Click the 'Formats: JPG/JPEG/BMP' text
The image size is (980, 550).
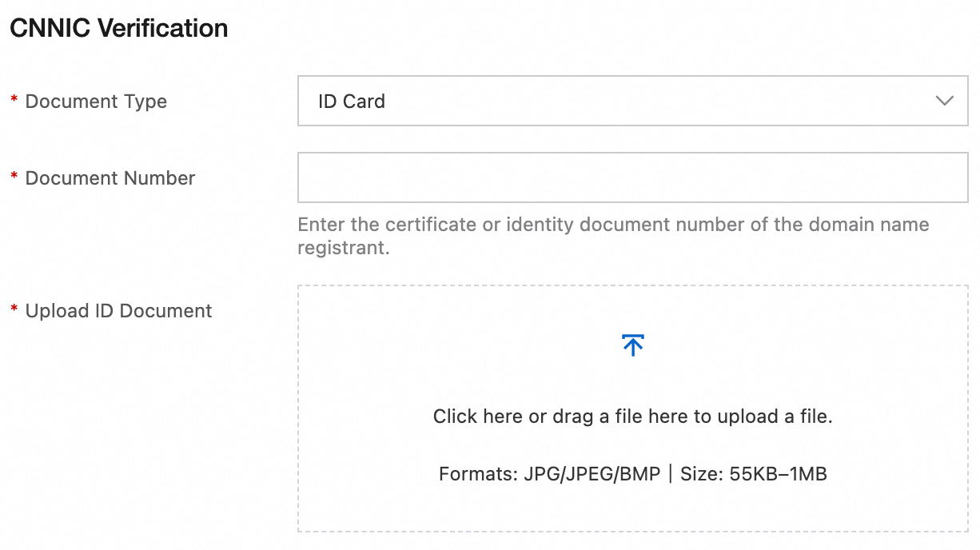(549, 474)
